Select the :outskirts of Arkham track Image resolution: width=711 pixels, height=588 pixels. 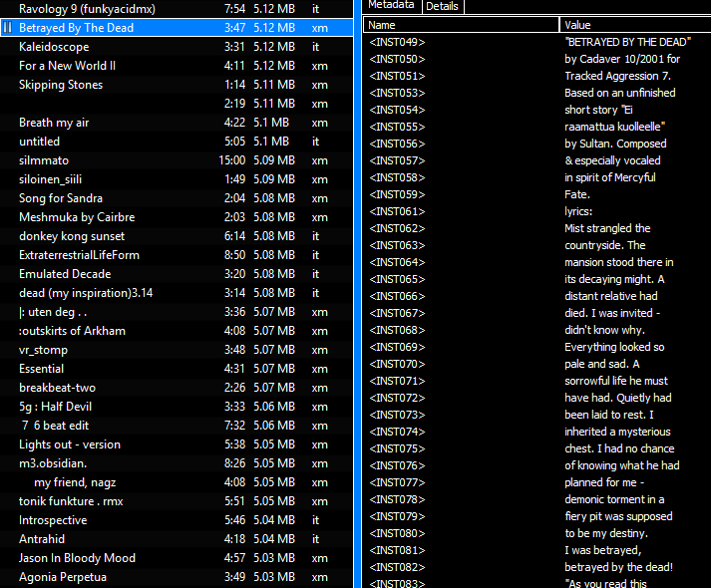tap(72, 331)
